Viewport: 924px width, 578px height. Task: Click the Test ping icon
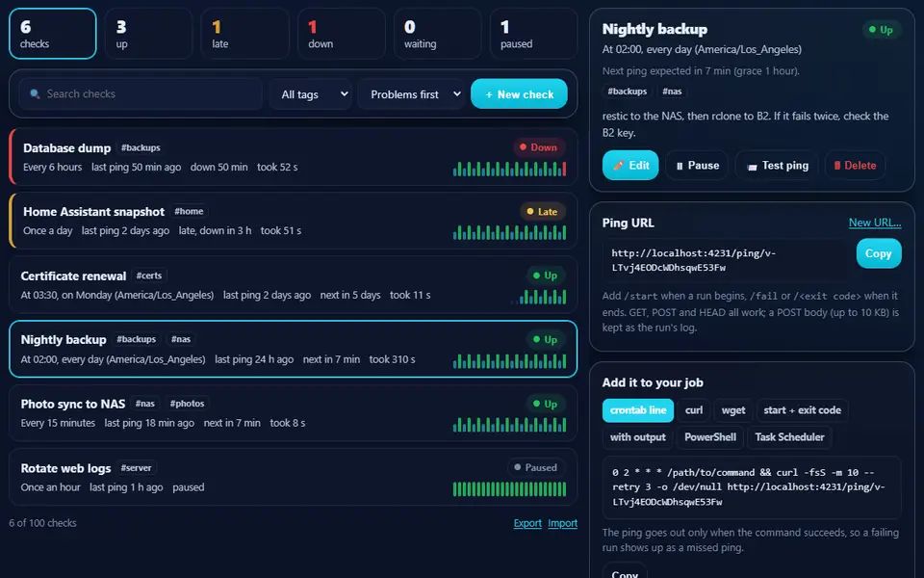(x=752, y=167)
